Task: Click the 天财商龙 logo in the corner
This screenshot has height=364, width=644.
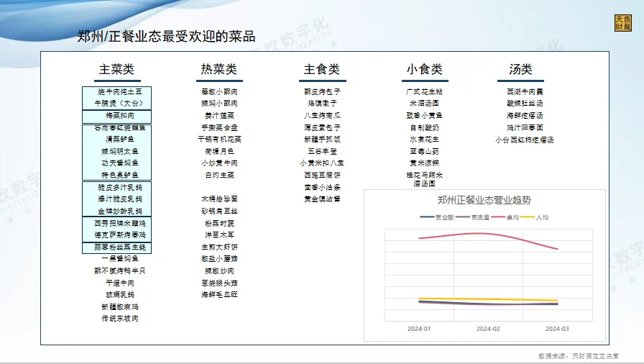Action: pyautogui.click(x=622, y=23)
